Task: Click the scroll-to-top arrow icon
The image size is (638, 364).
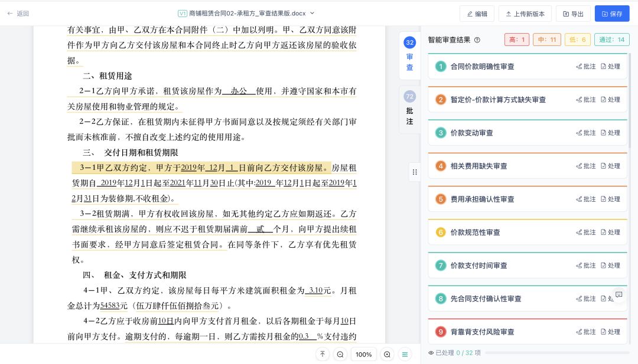Action: point(323,355)
